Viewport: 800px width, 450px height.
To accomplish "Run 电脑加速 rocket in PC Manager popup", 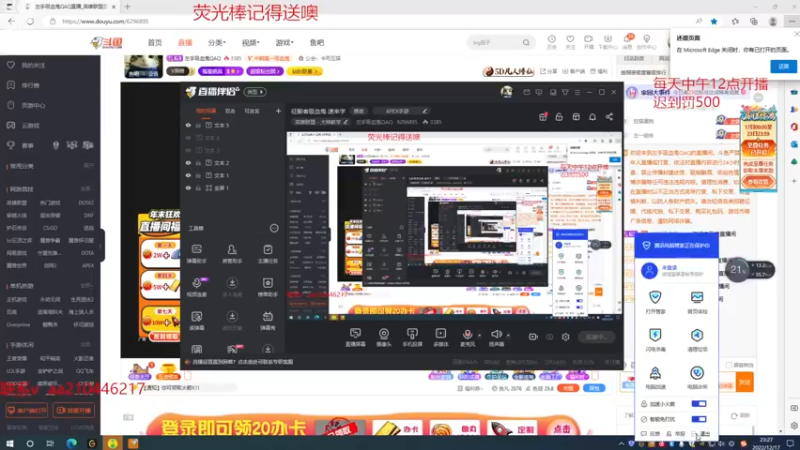I will click(655, 378).
